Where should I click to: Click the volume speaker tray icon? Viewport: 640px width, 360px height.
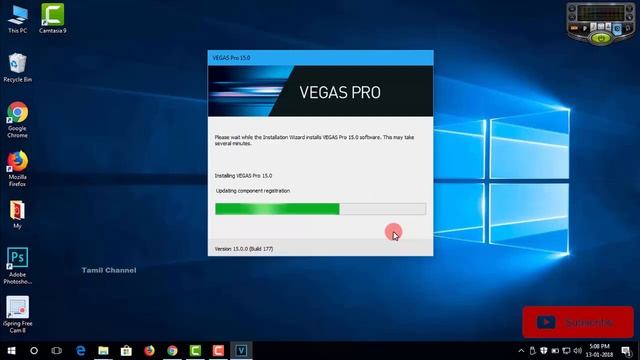(x=578, y=351)
